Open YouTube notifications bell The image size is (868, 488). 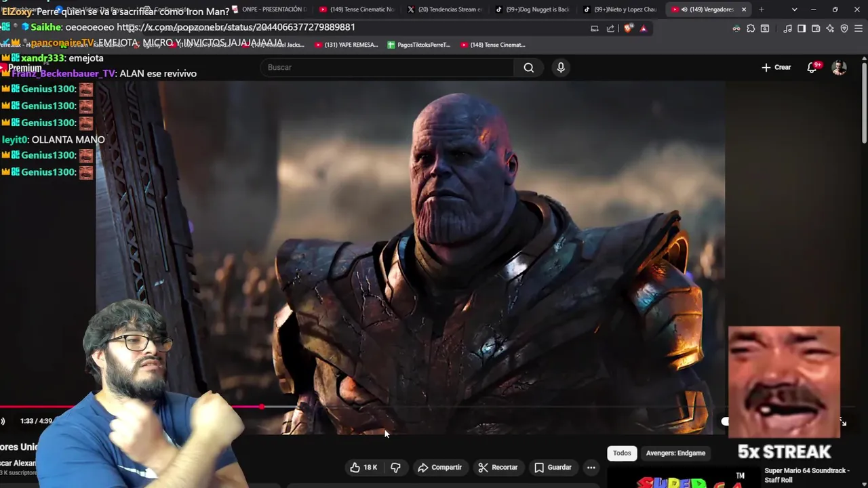pos(812,67)
